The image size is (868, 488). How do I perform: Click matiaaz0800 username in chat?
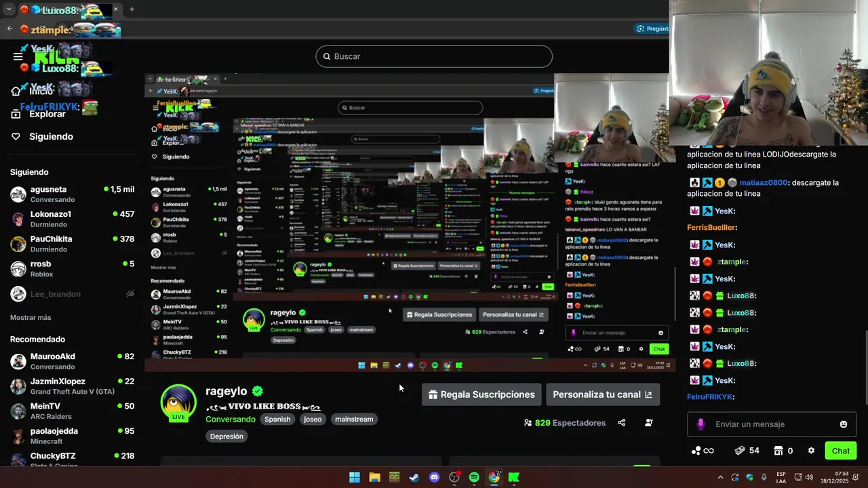[764, 182]
